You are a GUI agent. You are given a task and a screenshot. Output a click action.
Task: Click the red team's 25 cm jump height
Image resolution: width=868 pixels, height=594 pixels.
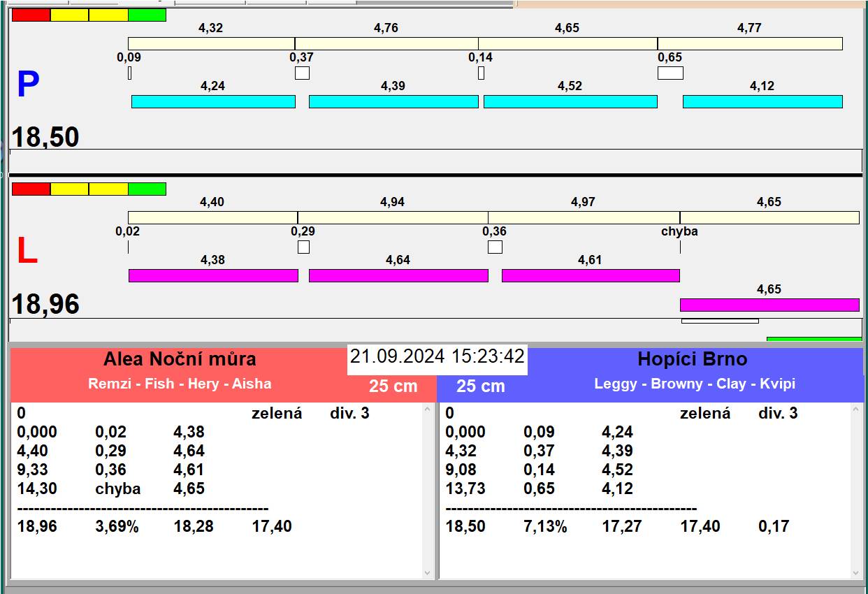393,386
